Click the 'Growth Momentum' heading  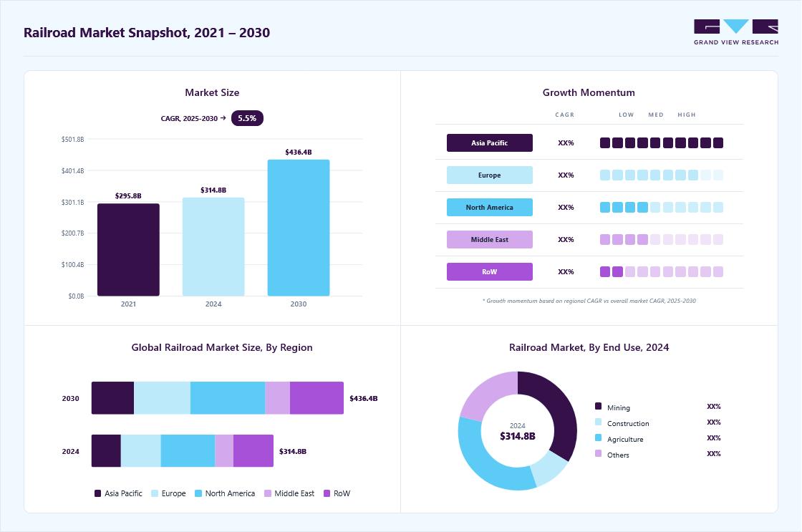[x=589, y=92]
